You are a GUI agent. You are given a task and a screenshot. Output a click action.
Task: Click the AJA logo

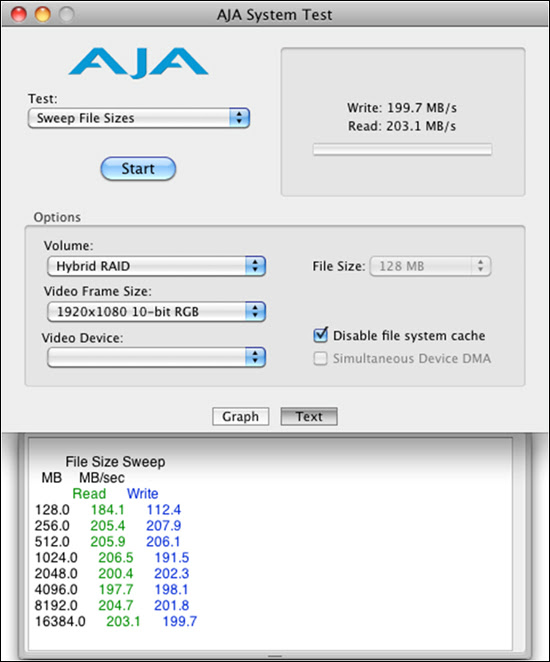(x=138, y=63)
